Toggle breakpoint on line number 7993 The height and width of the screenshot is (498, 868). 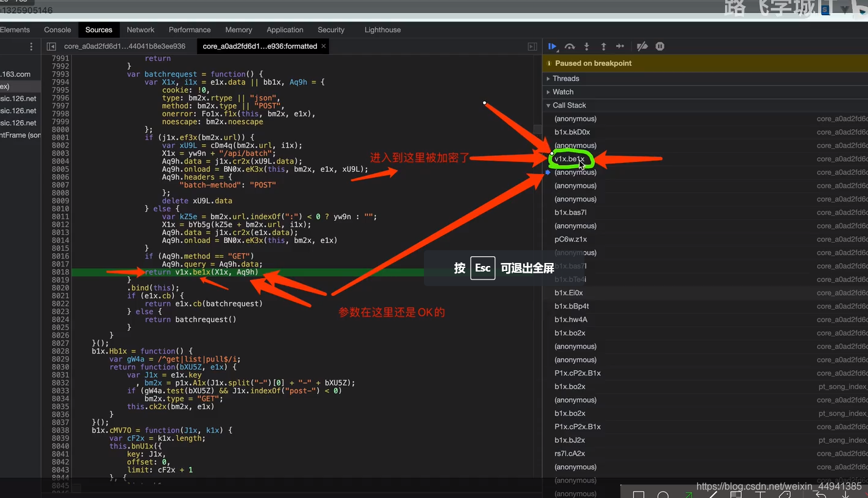[60, 74]
